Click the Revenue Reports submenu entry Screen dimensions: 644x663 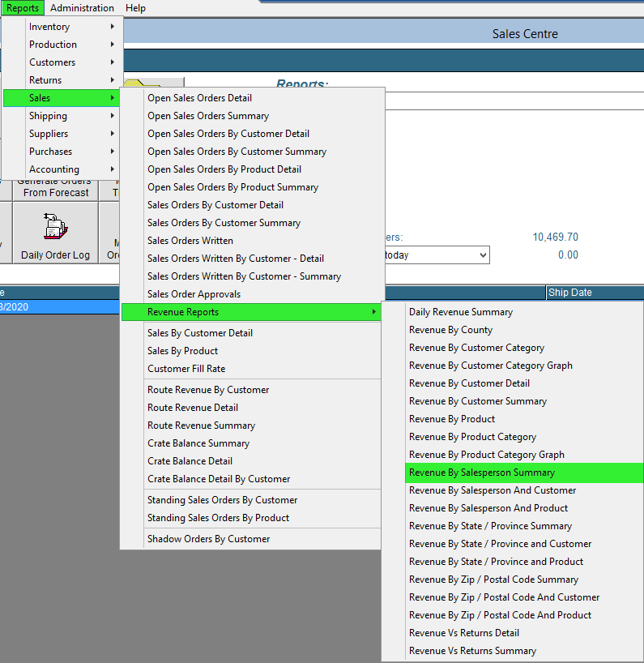251,312
